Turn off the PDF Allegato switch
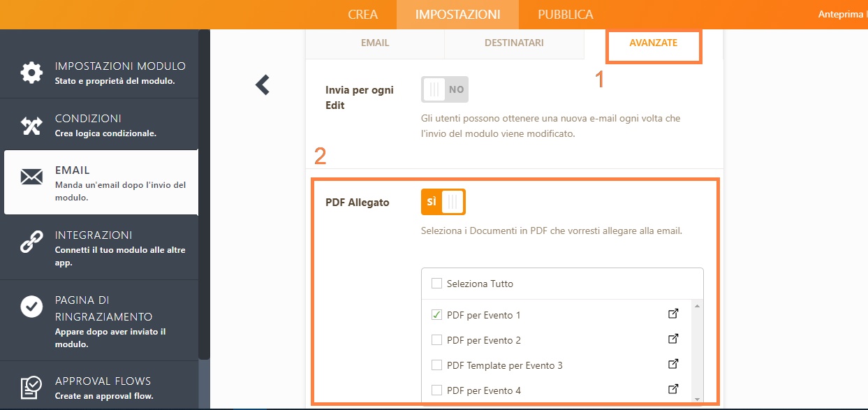The height and width of the screenshot is (410, 868). click(x=443, y=202)
